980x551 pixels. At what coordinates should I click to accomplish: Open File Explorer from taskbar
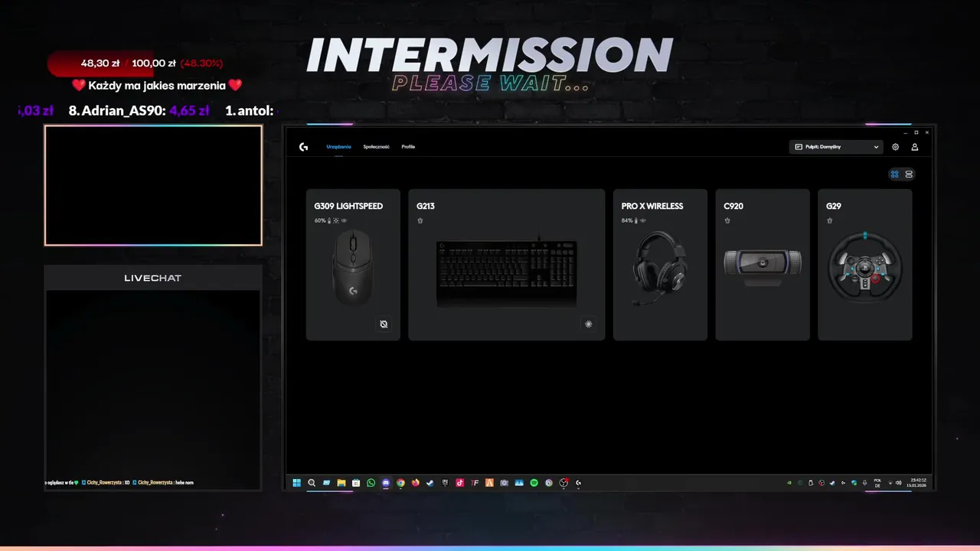coord(341,483)
